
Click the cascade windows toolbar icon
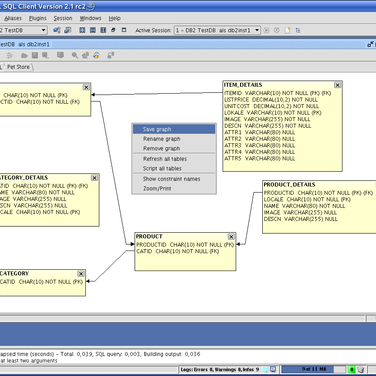(113, 30)
